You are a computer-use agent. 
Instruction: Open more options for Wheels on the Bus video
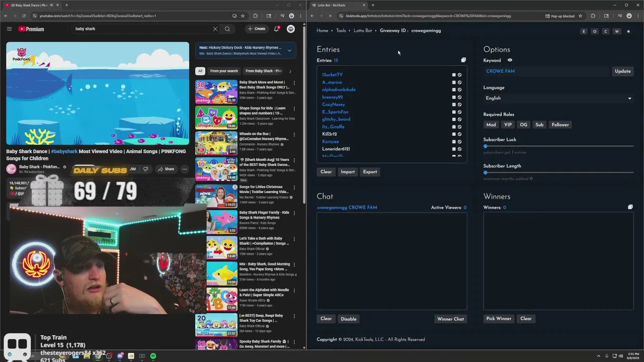click(294, 134)
